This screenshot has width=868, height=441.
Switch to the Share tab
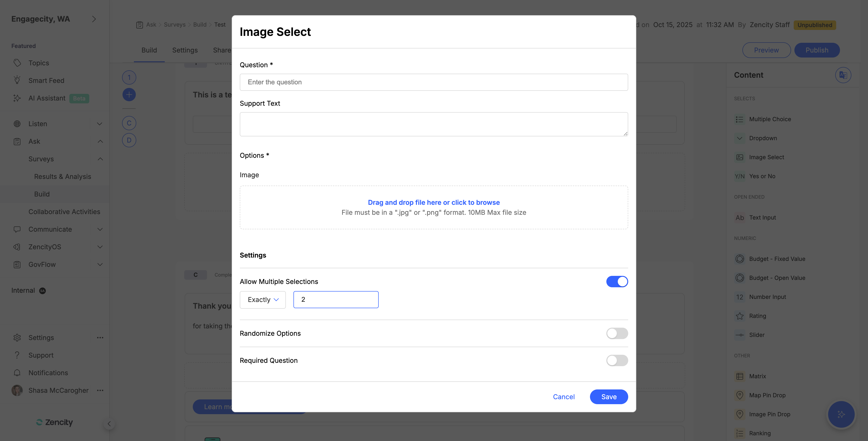click(222, 50)
